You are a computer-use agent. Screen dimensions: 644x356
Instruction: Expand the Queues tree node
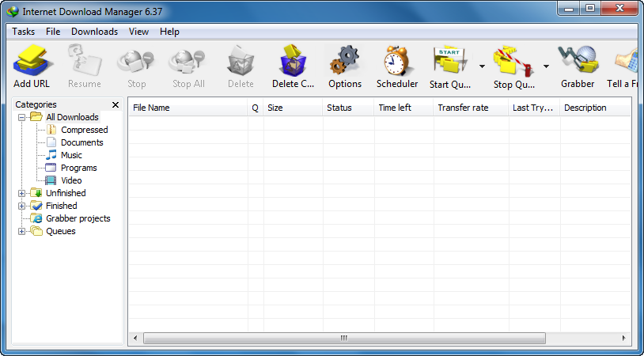(22, 232)
